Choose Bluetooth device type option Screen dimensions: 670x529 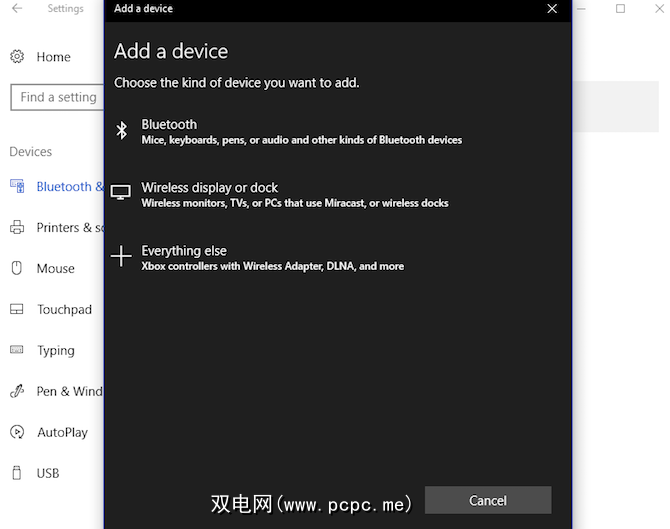[300, 131]
